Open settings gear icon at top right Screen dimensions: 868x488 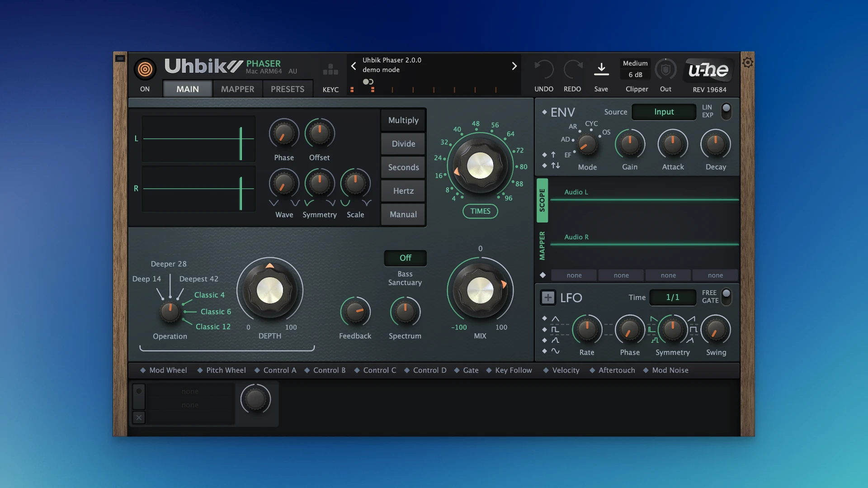pyautogui.click(x=748, y=62)
